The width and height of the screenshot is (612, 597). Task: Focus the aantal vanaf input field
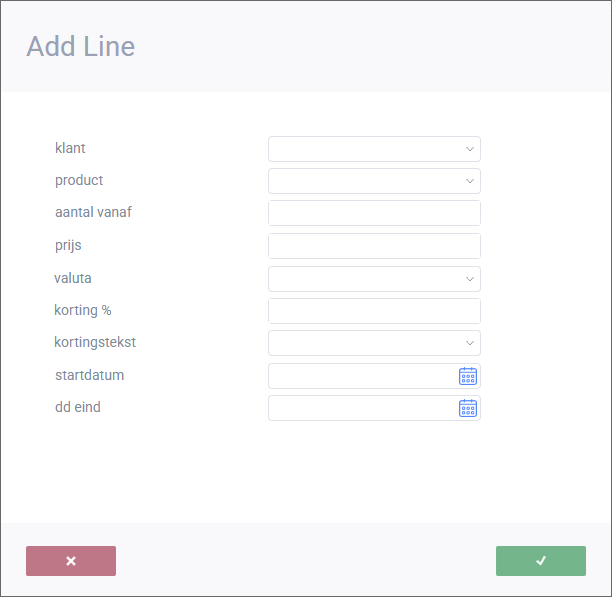374,213
